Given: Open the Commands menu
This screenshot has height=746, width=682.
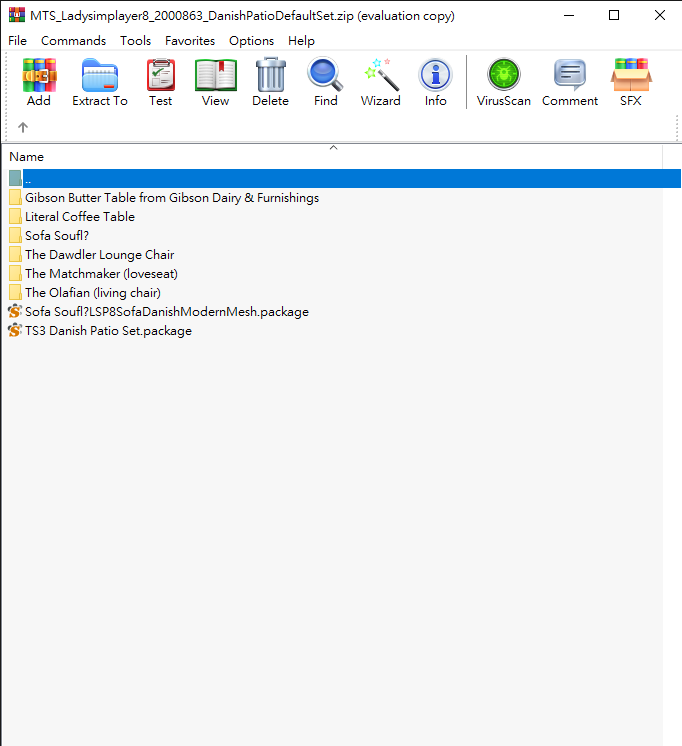Looking at the screenshot, I should click(73, 41).
